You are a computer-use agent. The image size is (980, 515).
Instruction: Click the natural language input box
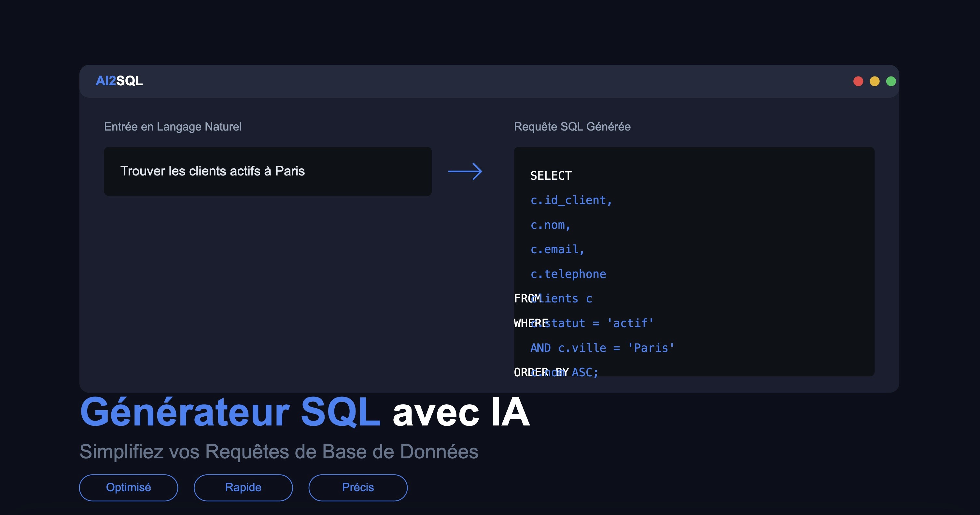pyautogui.click(x=268, y=171)
